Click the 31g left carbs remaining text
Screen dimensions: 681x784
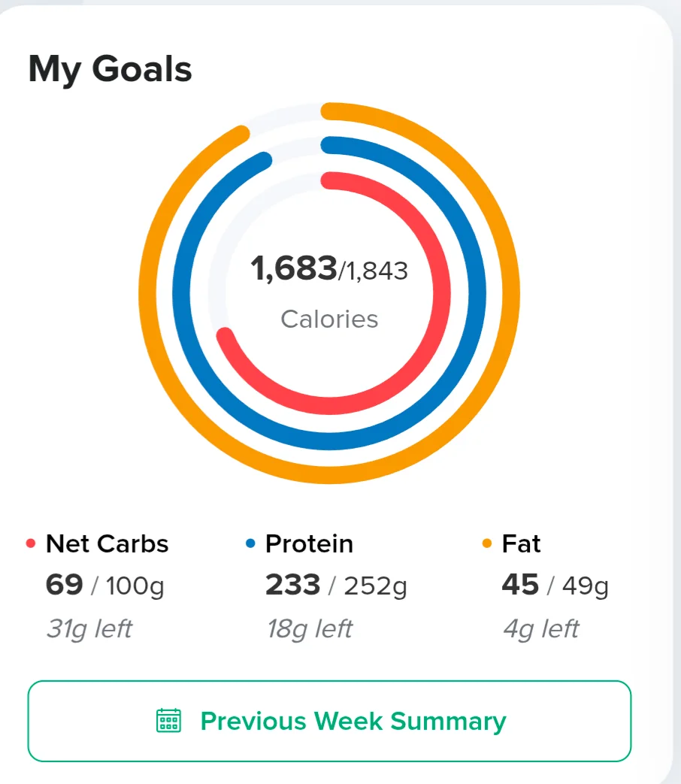tap(89, 629)
